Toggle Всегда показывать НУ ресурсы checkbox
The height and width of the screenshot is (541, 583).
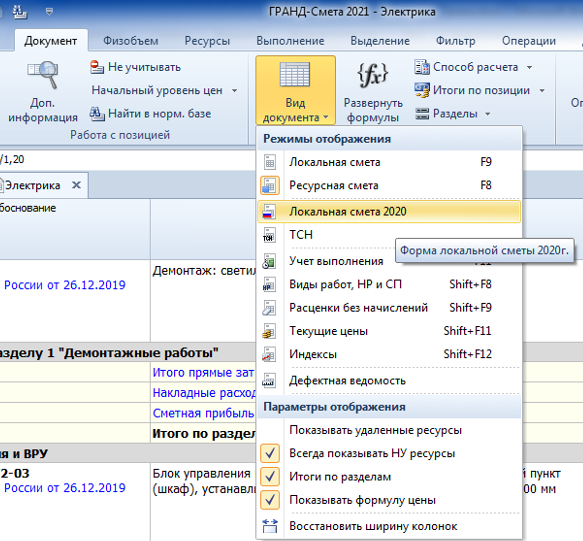[270, 453]
